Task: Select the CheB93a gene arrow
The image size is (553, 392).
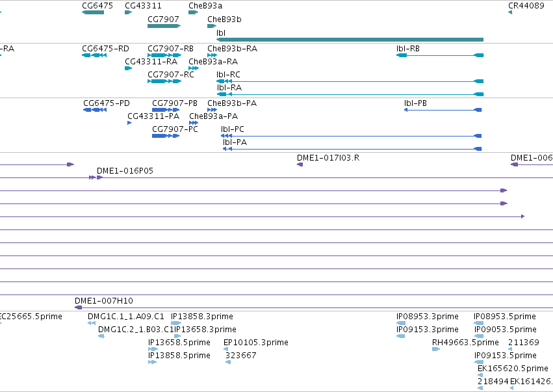Action: click(193, 12)
